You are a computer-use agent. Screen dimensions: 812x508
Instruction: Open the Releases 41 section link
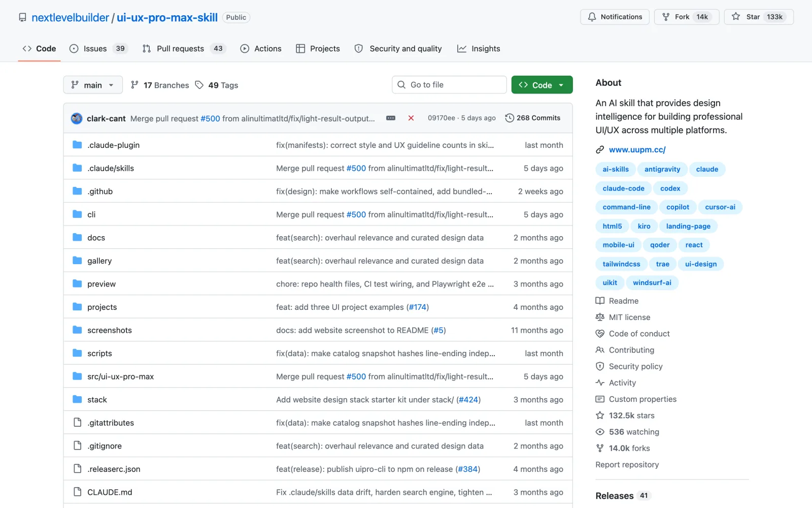(x=623, y=496)
